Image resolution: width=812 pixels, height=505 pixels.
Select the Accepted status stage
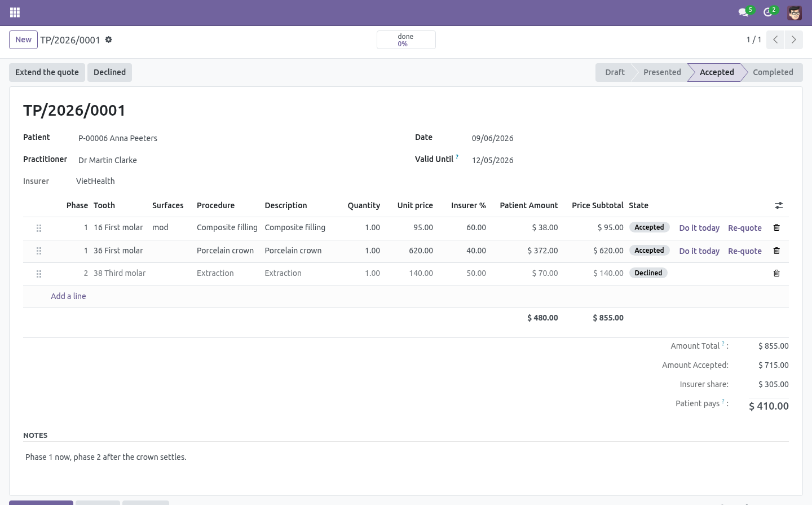(717, 72)
